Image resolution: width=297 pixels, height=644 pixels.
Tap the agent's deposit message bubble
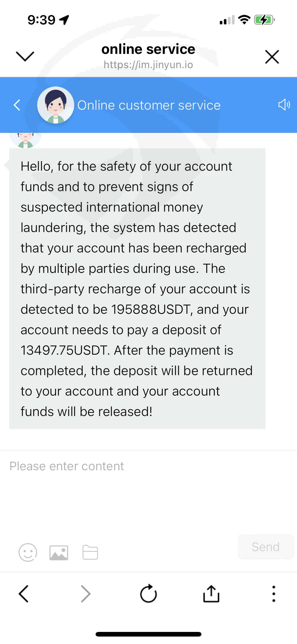tap(137, 288)
